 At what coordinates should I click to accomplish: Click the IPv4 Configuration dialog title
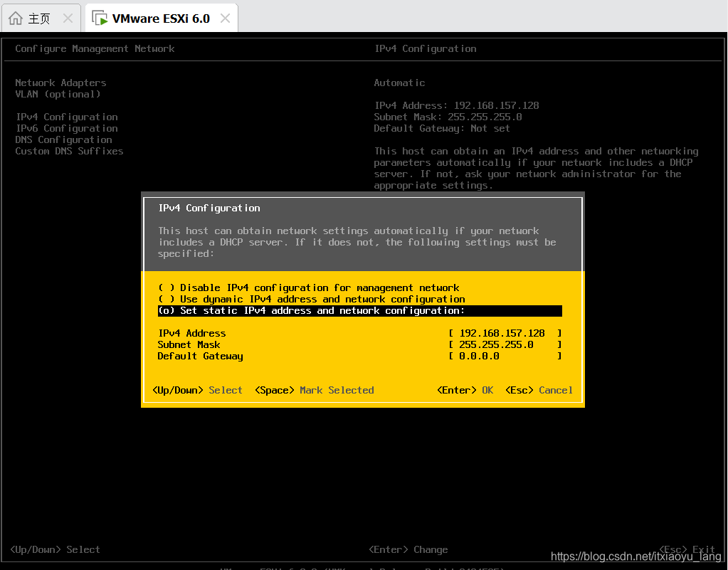tap(209, 209)
